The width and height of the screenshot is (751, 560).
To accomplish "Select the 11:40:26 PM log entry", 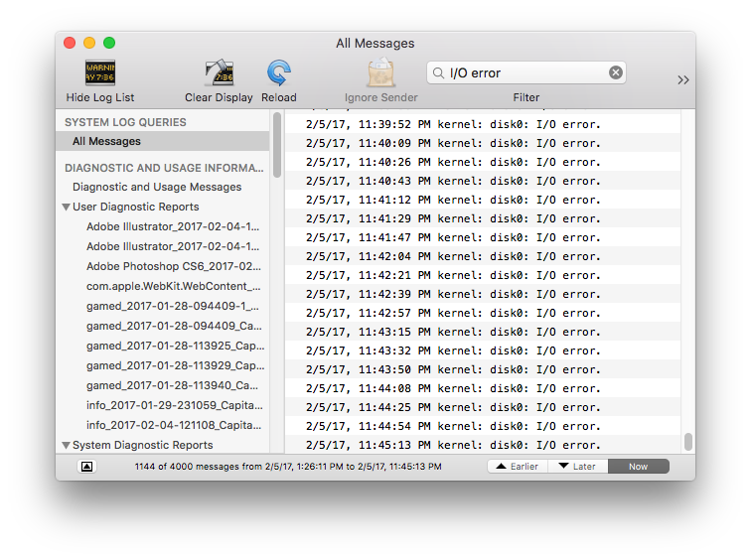I will coord(483,162).
